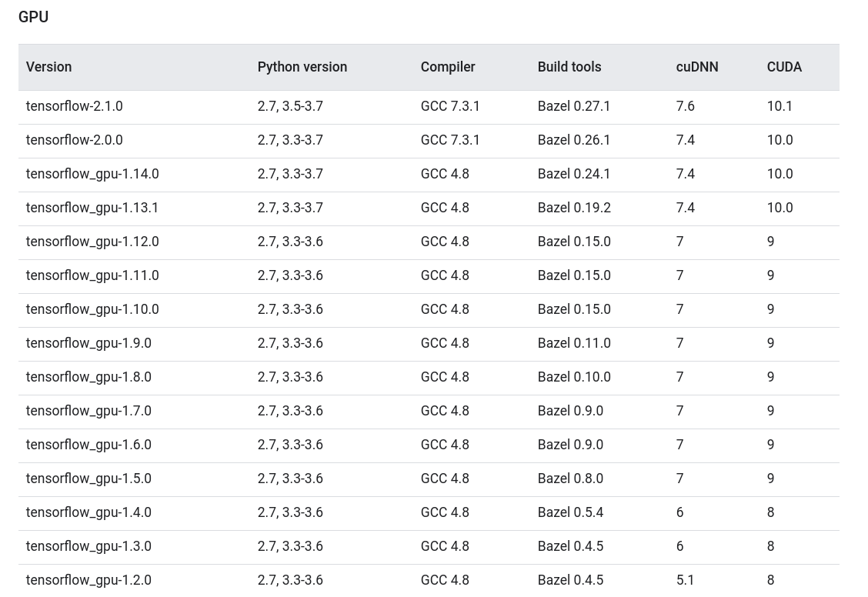The width and height of the screenshot is (868, 597).
Task: Click Bazel 0.9.0 in tensorflow_gpu-1.7.0 row
Action: [570, 411]
